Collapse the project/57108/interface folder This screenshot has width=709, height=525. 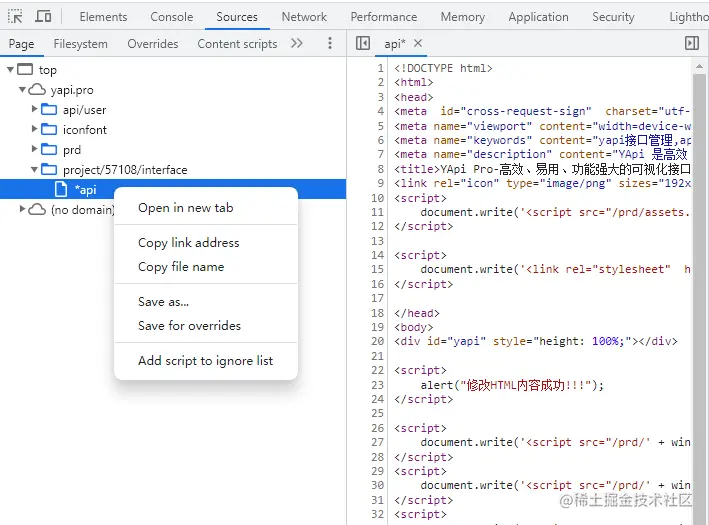pyautogui.click(x=34, y=170)
